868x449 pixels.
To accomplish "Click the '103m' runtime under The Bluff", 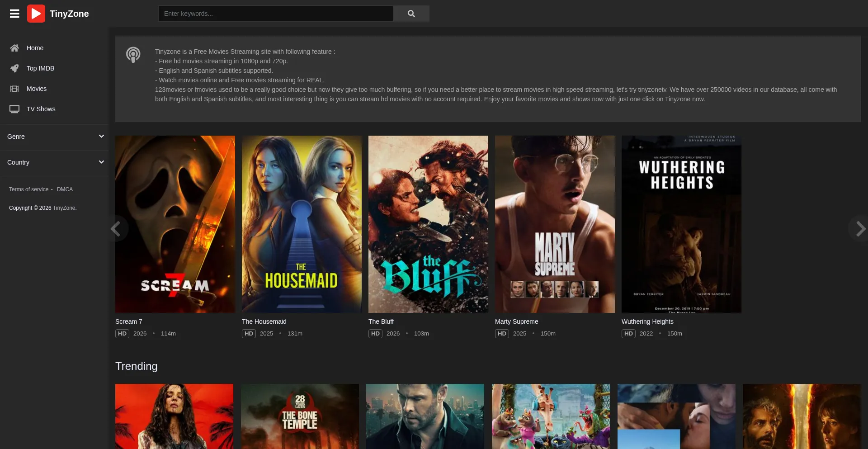I will [x=421, y=334].
